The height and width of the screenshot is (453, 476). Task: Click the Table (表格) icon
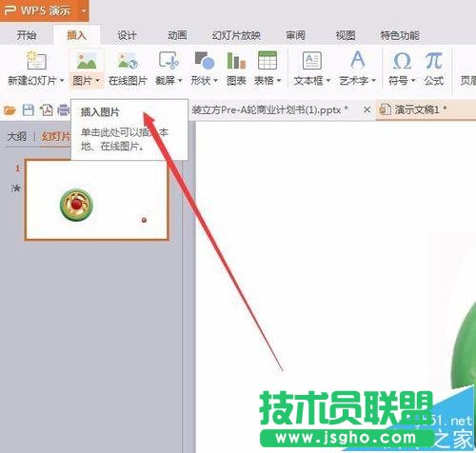pyautogui.click(x=268, y=60)
